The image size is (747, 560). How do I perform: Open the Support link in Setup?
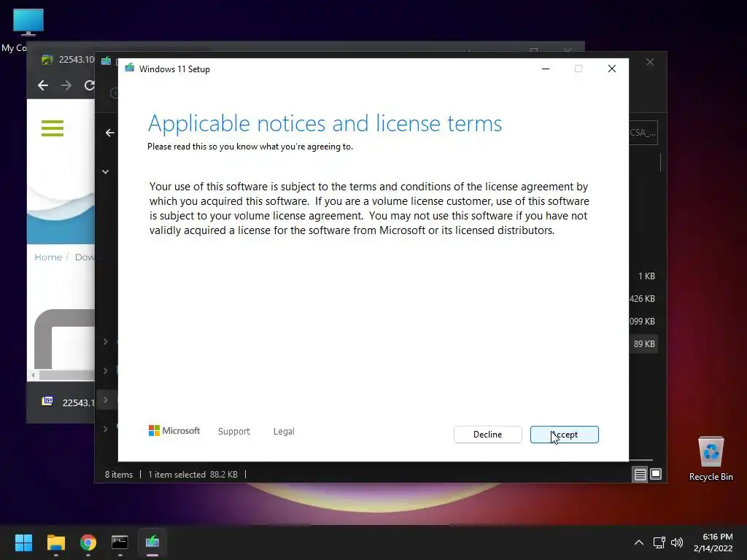[234, 431]
